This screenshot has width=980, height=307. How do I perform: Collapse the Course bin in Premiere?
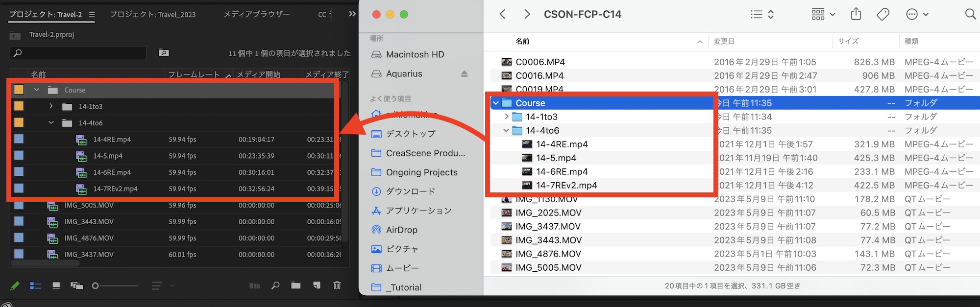[x=37, y=90]
